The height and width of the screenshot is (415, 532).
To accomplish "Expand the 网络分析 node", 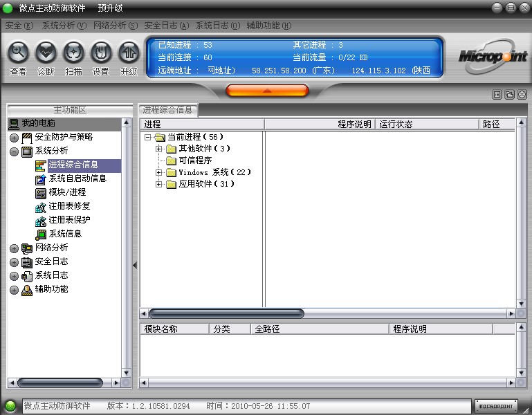I will tap(14, 248).
